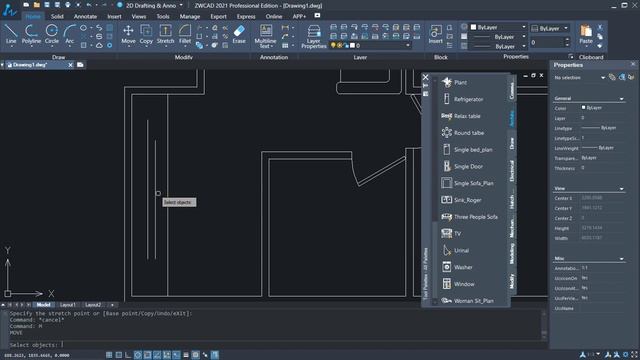Open the Manage ribbon tab

point(190,16)
